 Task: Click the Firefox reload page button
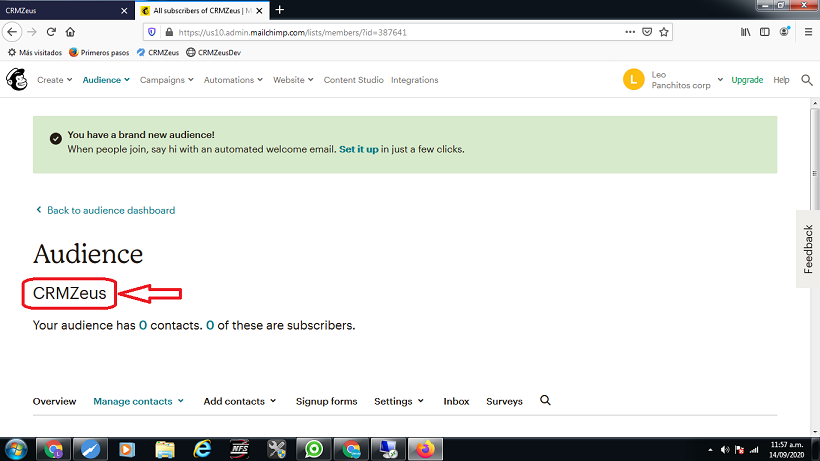point(51,32)
